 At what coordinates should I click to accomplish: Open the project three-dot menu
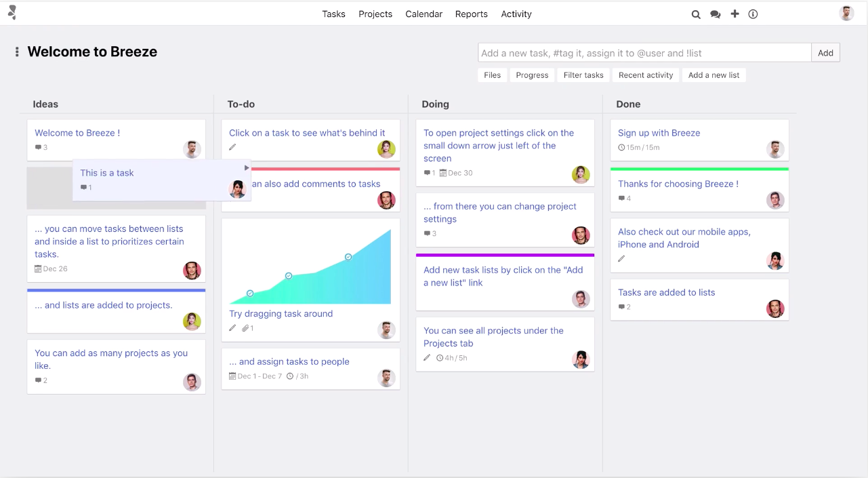point(17,52)
